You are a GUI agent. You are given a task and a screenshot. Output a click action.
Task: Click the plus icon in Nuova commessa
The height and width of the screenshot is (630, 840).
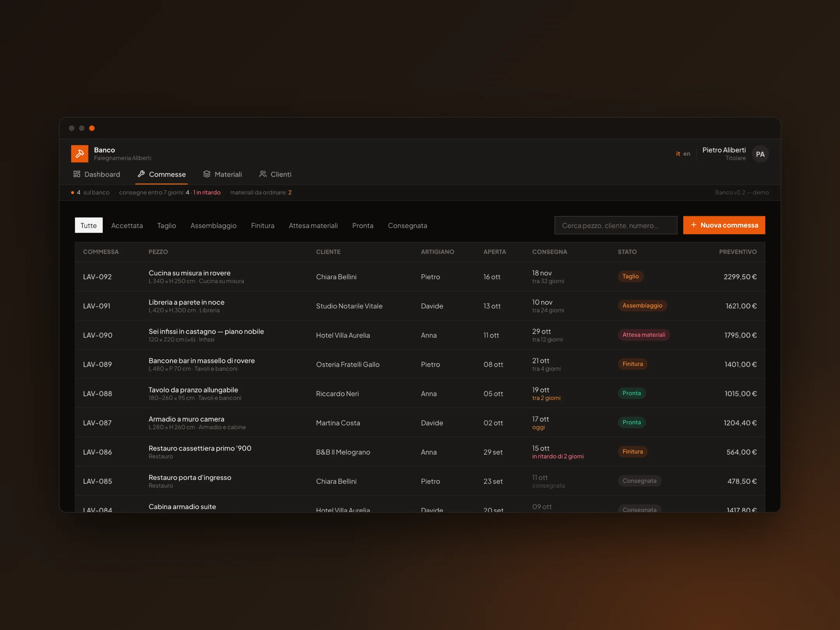(x=693, y=225)
